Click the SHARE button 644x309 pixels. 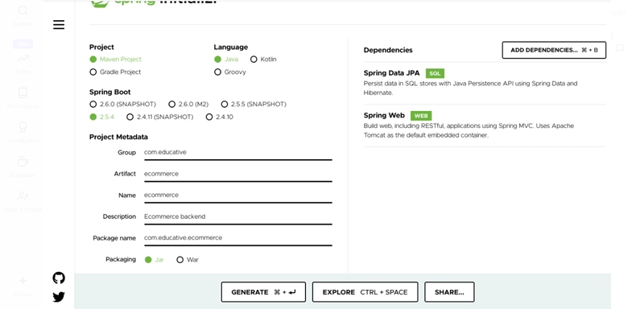(x=449, y=292)
